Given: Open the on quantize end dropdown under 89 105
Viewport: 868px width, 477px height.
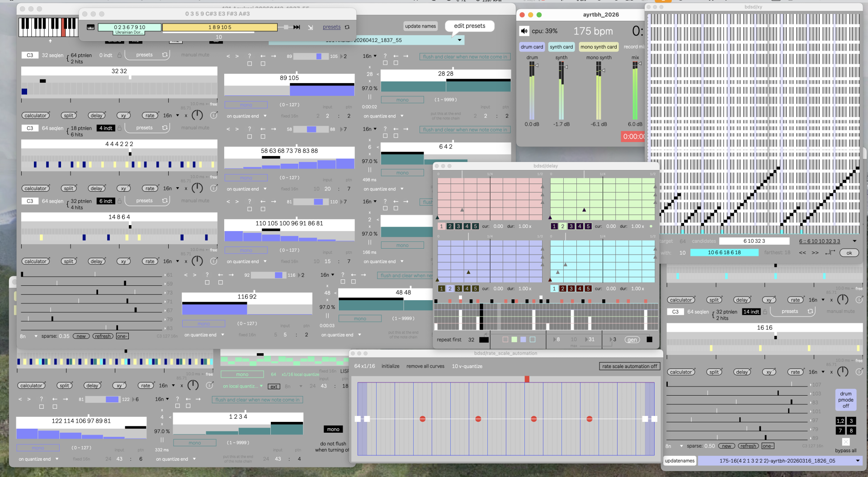Looking at the screenshot, I should coord(247,116).
